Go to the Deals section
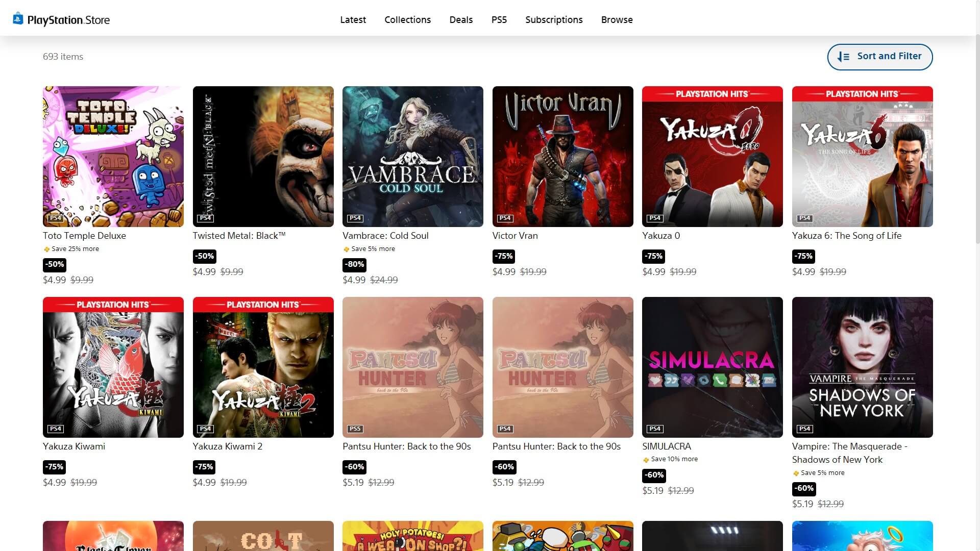Viewport: 980px width, 551px height. click(x=461, y=20)
